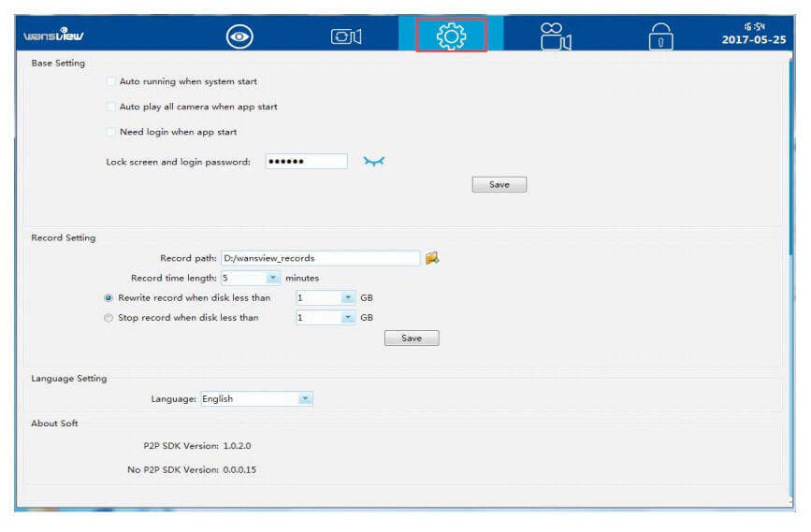Open the camera switch icon tab
Viewport: 811px width, 532px height.
(x=346, y=36)
